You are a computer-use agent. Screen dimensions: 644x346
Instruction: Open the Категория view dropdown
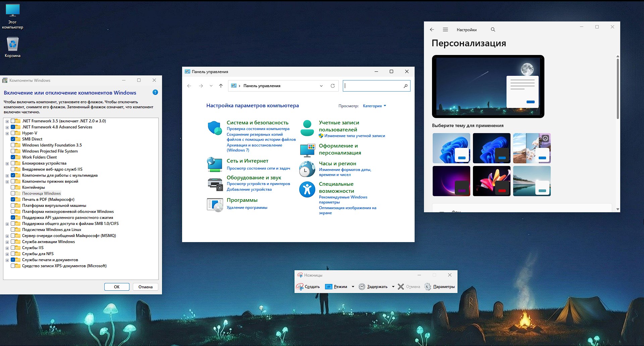pyautogui.click(x=374, y=106)
